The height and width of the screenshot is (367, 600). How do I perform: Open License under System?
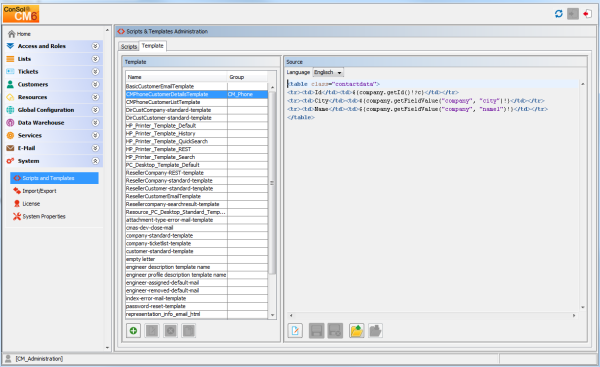click(x=31, y=204)
